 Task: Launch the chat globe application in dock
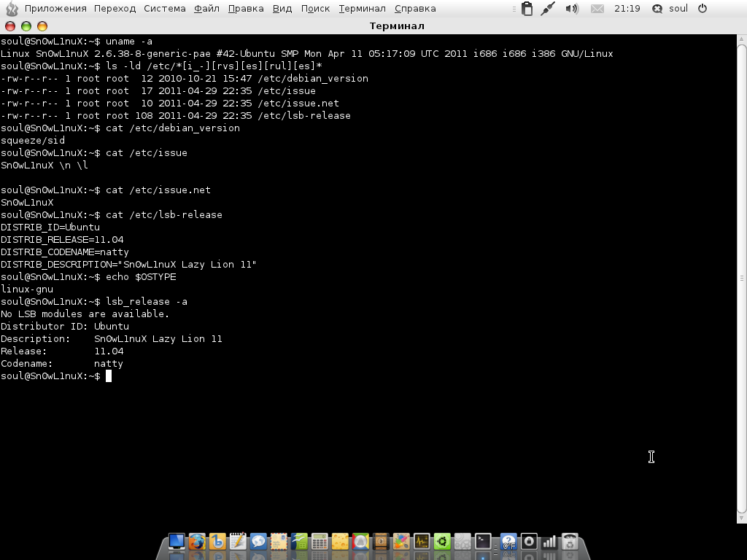click(x=258, y=542)
